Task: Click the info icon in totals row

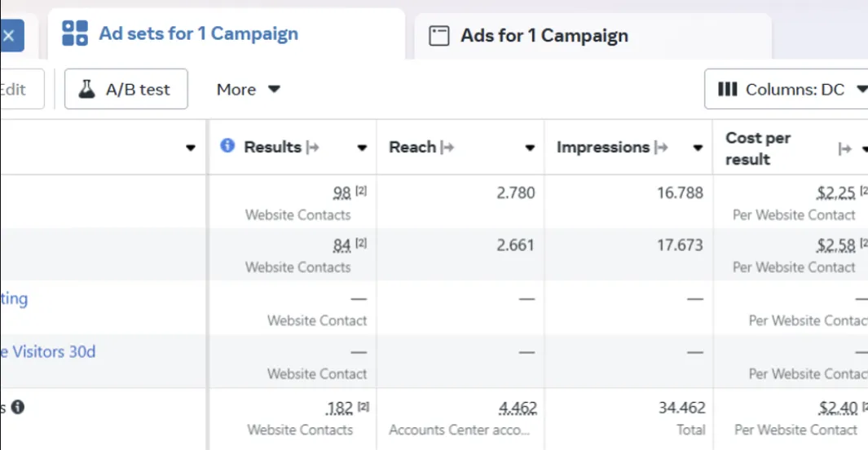Action: (17, 406)
